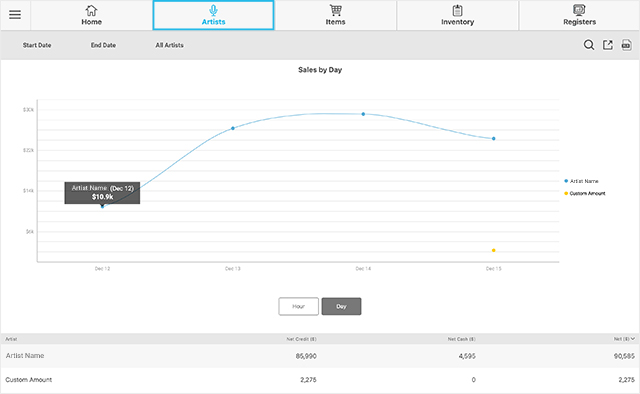Toggle Custom Amount series in legend

[584, 193]
